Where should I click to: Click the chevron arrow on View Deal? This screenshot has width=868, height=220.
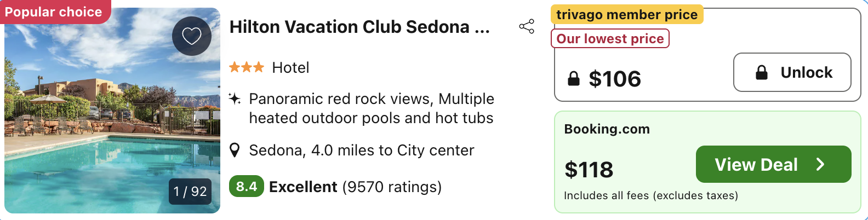coord(820,164)
